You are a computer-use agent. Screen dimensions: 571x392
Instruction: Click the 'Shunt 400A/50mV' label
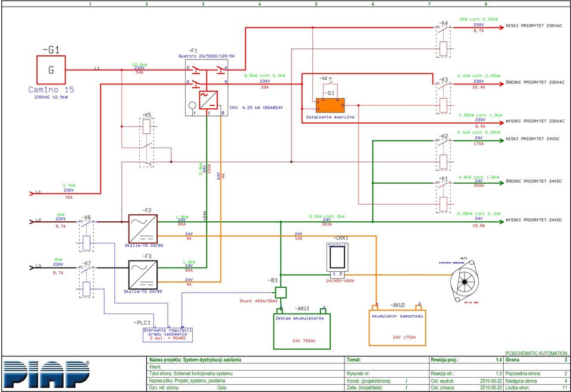(259, 301)
